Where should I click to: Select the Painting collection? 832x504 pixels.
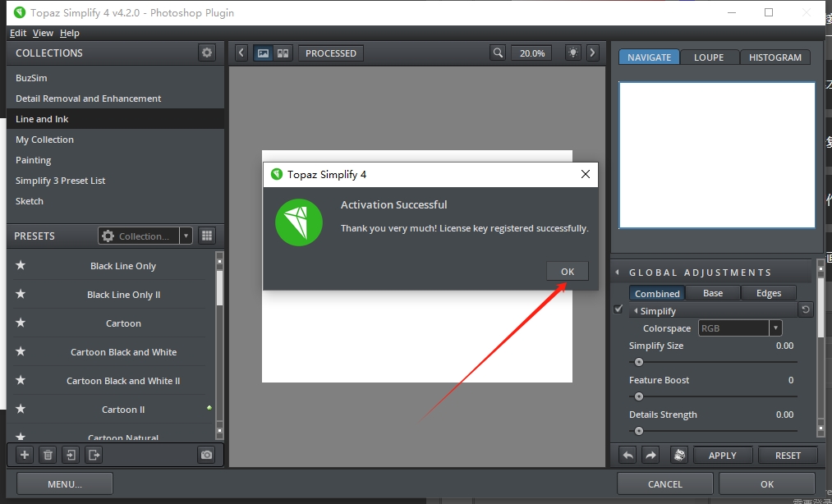[x=115, y=160]
